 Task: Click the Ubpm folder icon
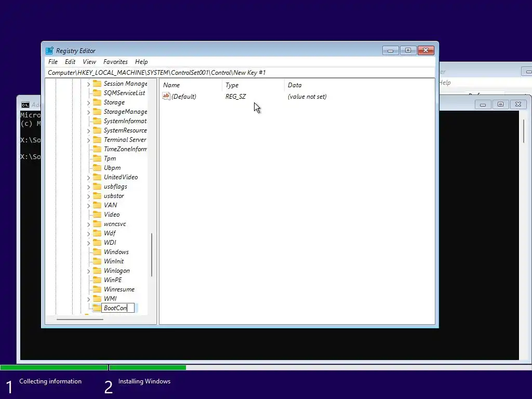[x=97, y=168]
